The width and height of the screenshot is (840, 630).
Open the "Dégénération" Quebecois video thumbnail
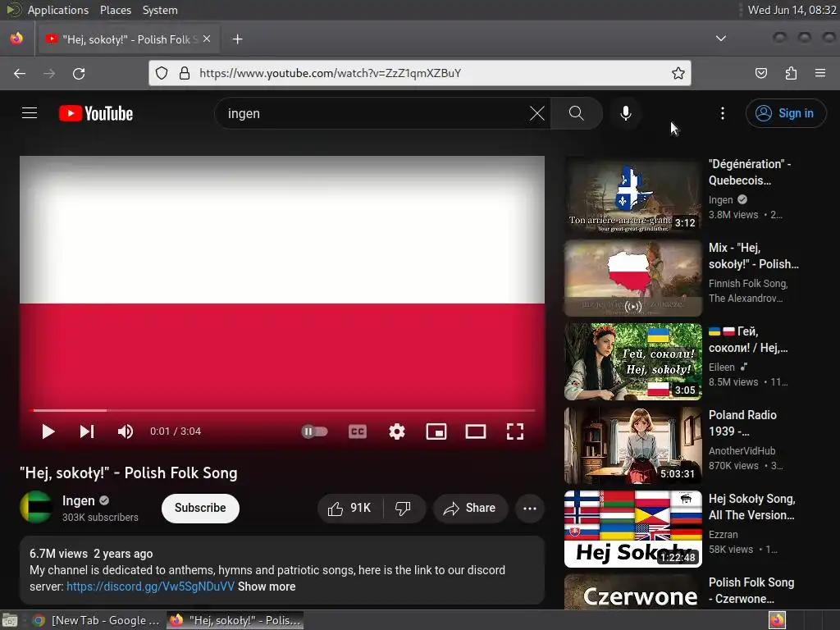pos(633,195)
